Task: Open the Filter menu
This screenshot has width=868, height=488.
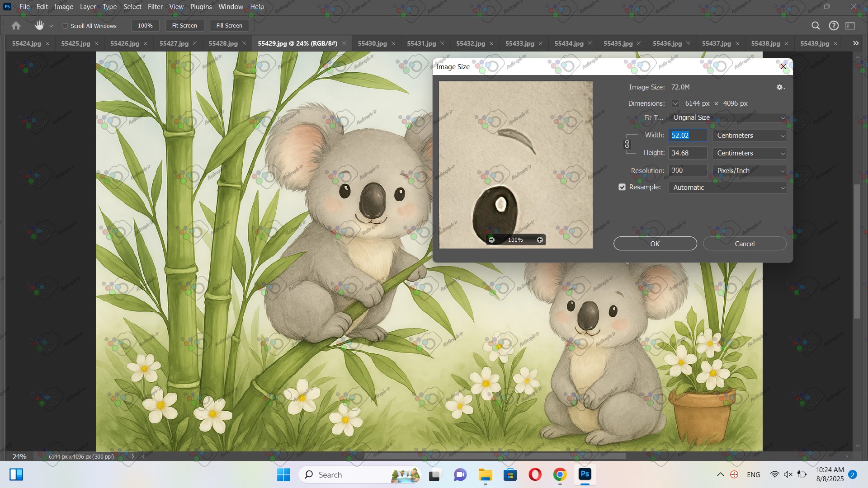Action: point(155,7)
